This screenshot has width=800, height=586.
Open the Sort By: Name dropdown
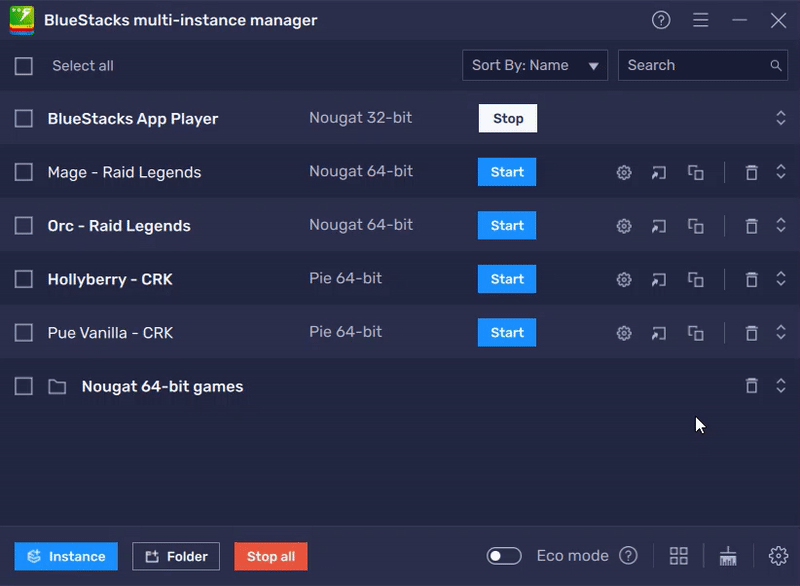tap(535, 65)
